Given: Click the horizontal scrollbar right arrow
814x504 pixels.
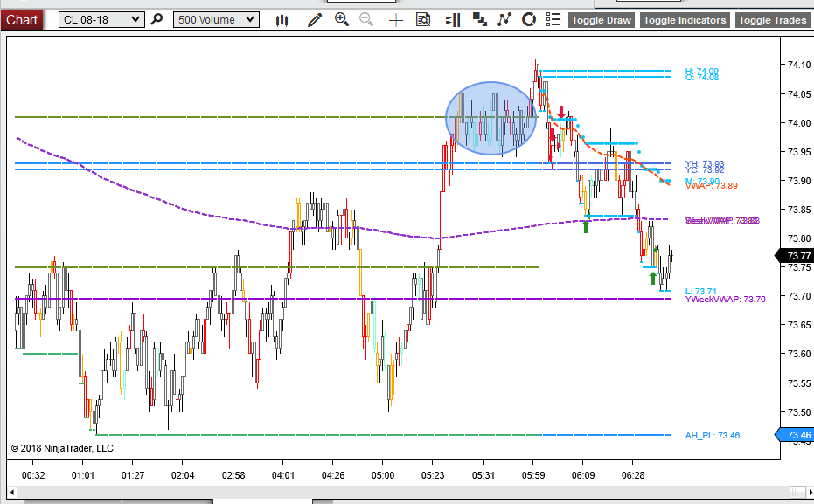Looking at the screenshot, I should pos(810,492).
